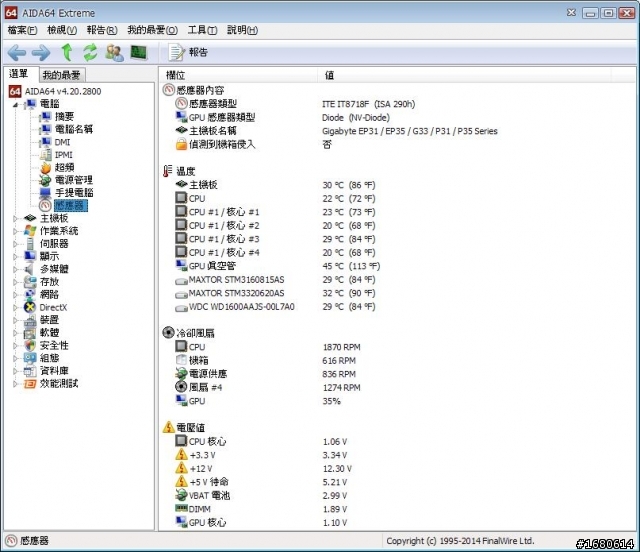Open the 檔案(F) menu
The height and width of the screenshot is (552, 640).
[x=22, y=30]
